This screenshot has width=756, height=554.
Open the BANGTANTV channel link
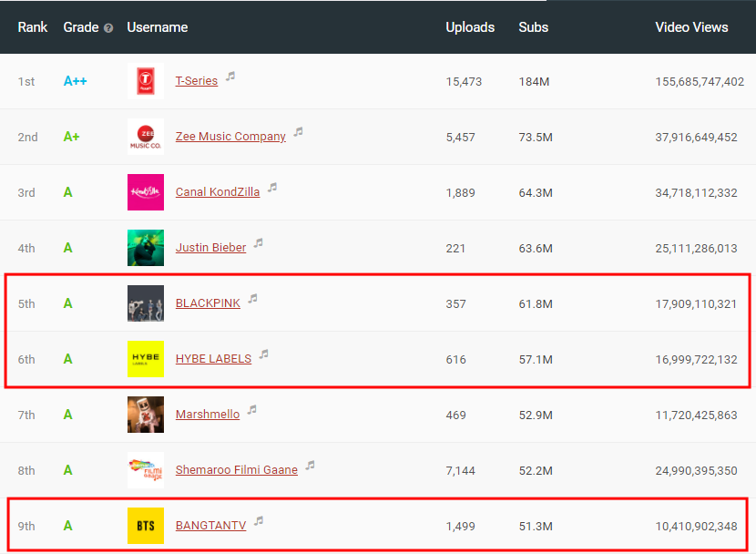pyautogui.click(x=210, y=526)
